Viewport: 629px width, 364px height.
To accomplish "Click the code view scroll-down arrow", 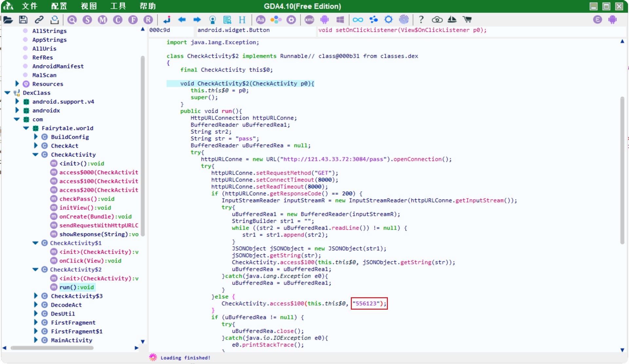I will point(622,350).
